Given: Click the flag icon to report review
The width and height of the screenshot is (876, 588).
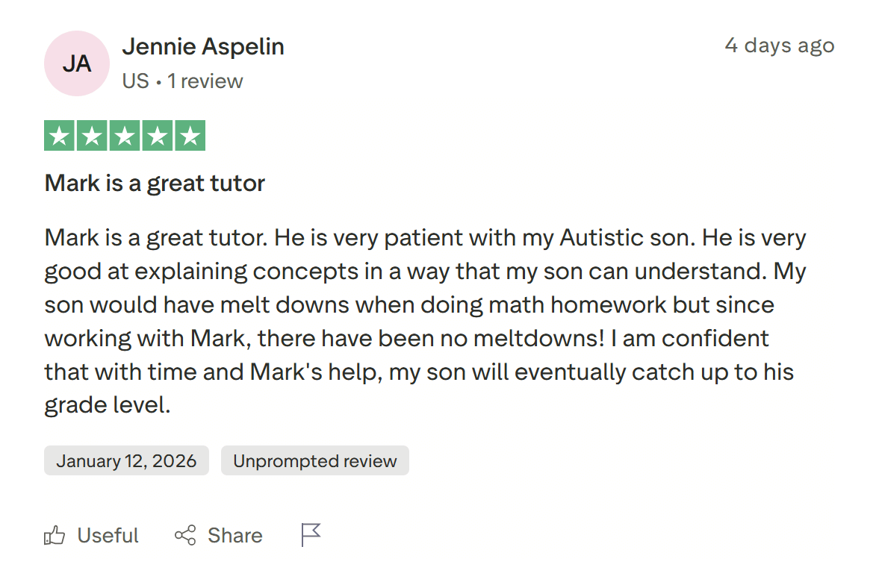Looking at the screenshot, I should [311, 534].
